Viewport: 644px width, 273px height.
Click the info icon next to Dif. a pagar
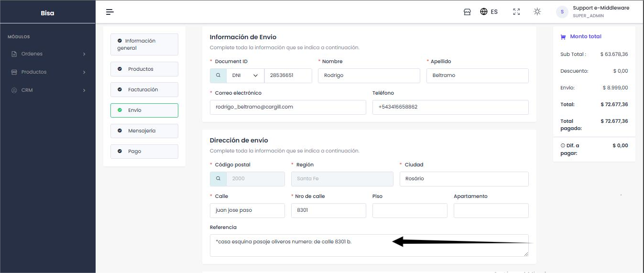click(563, 145)
